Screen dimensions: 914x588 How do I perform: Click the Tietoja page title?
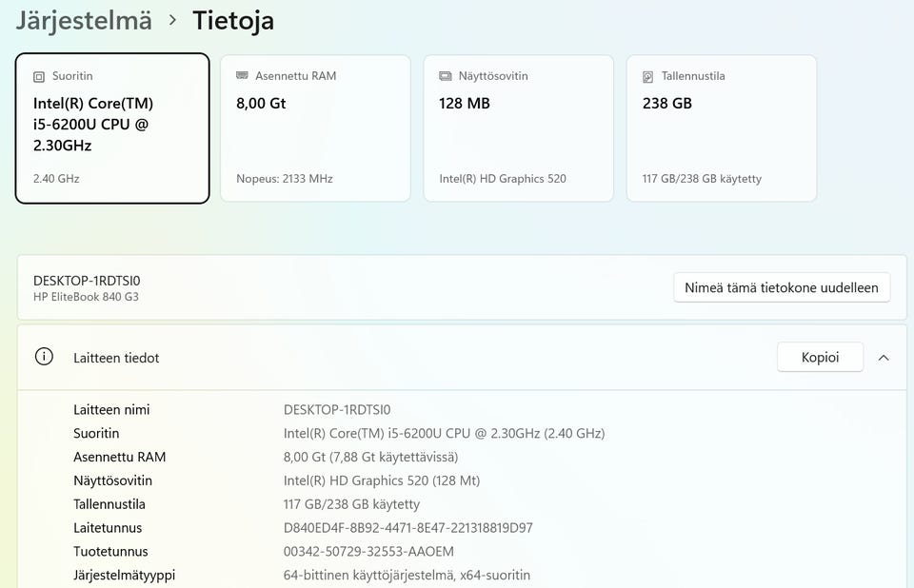point(233,20)
